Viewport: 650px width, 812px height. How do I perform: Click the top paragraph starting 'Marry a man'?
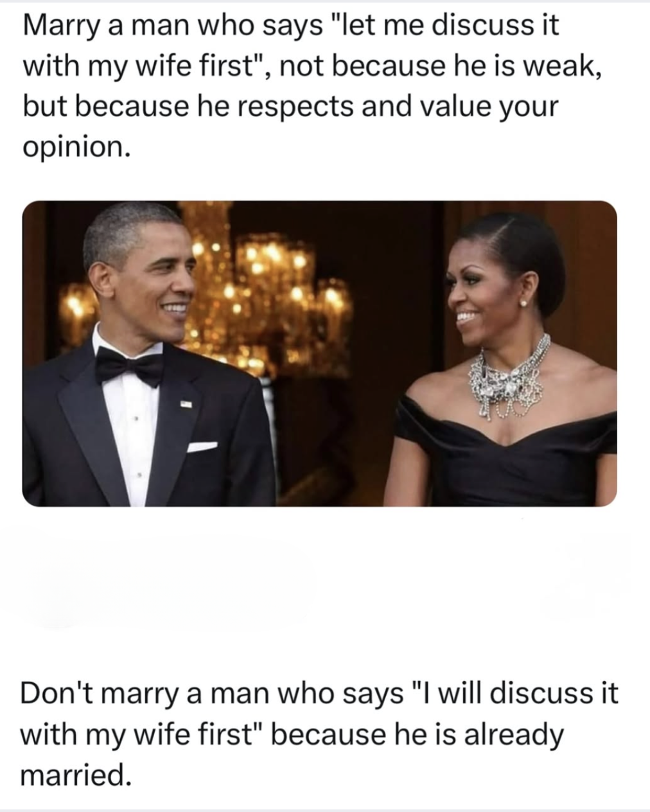tap(313, 85)
